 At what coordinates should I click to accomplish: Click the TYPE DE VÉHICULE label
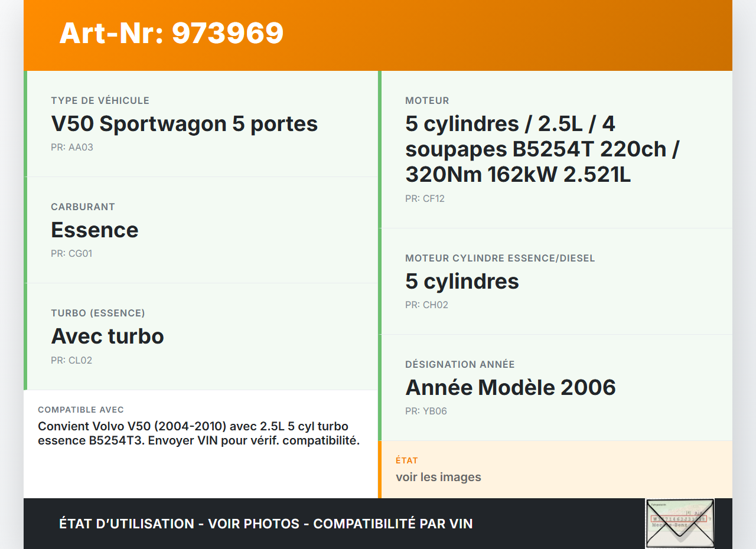pos(100,101)
